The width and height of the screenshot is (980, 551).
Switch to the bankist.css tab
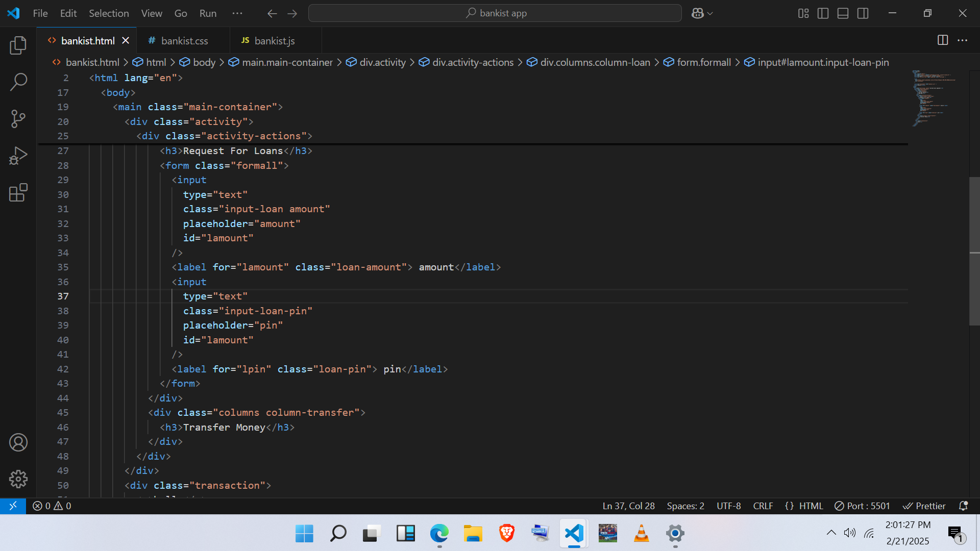click(184, 40)
